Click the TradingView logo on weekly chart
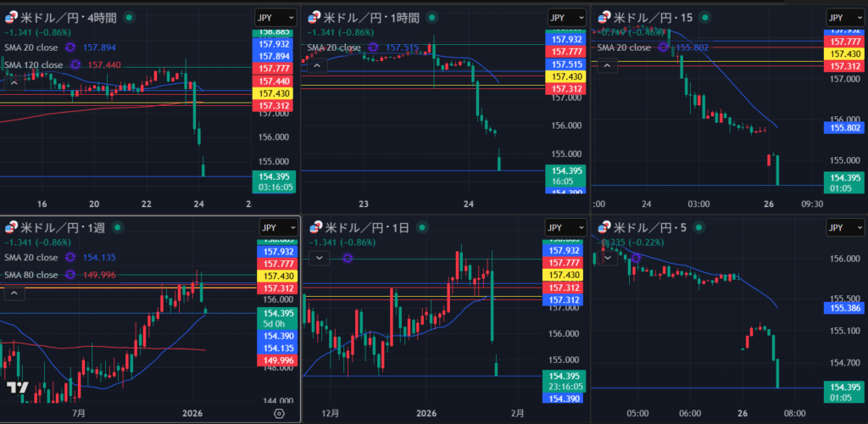Image resolution: width=868 pixels, height=424 pixels. coord(16,388)
